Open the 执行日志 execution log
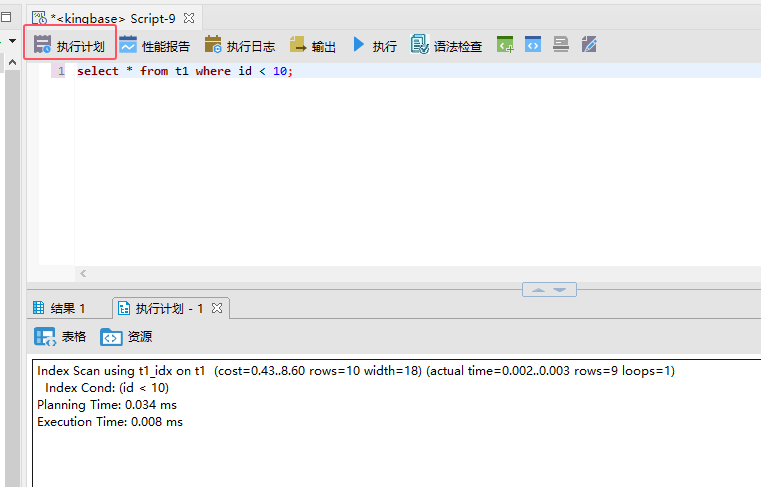 click(x=240, y=46)
